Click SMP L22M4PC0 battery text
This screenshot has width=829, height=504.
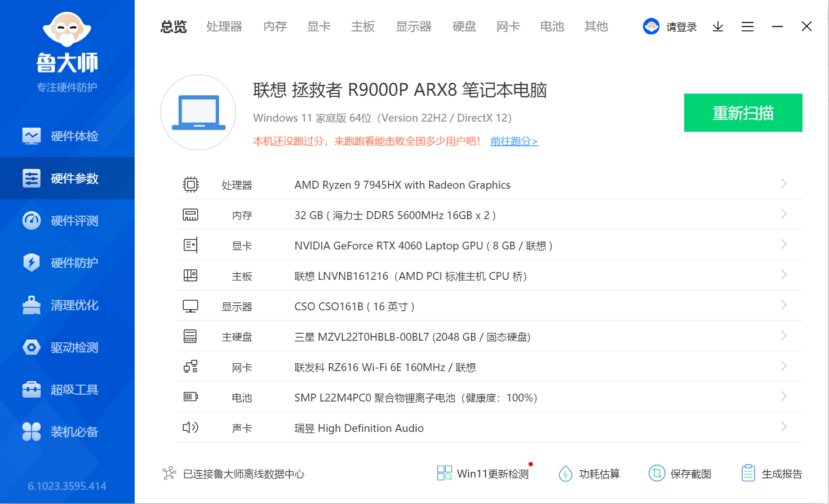coord(416,398)
